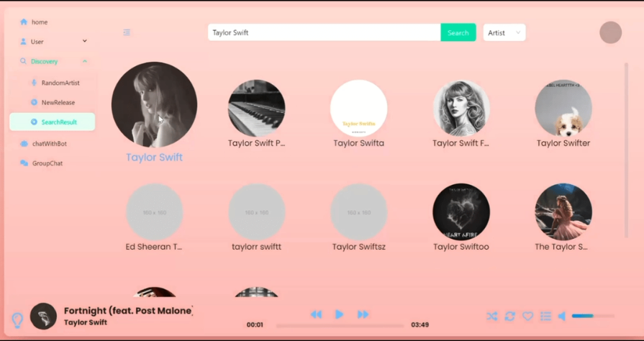Click the SearchResult disc icon
This screenshot has height=341, width=644.
coord(34,122)
